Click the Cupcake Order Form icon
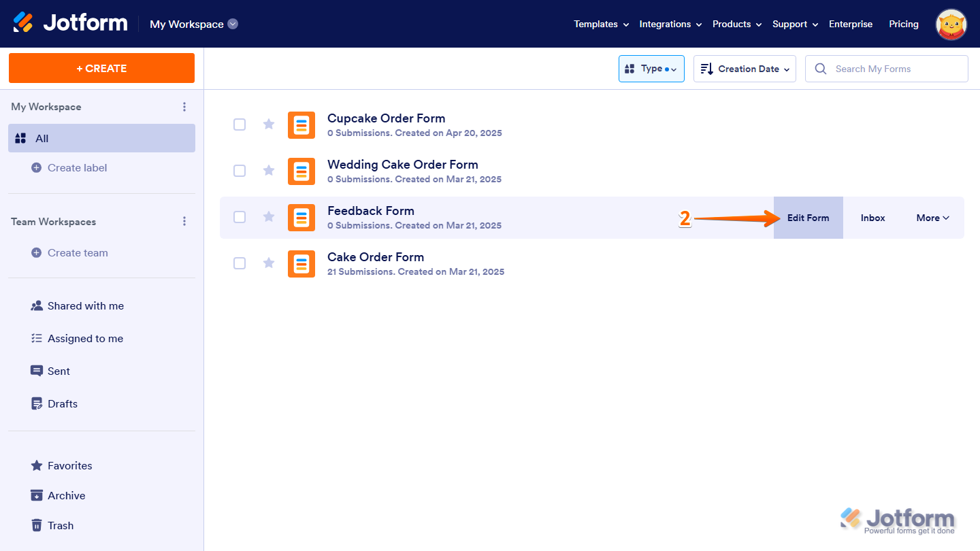This screenshot has height=551, width=980. [301, 125]
